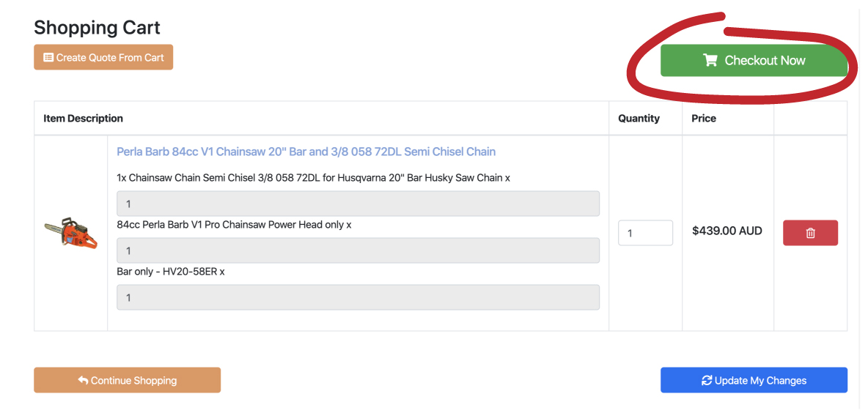The width and height of the screenshot is (868, 413).
Task: Click the Chainsaw Chain Semi Chisel quantity field
Action: [x=358, y=204]
